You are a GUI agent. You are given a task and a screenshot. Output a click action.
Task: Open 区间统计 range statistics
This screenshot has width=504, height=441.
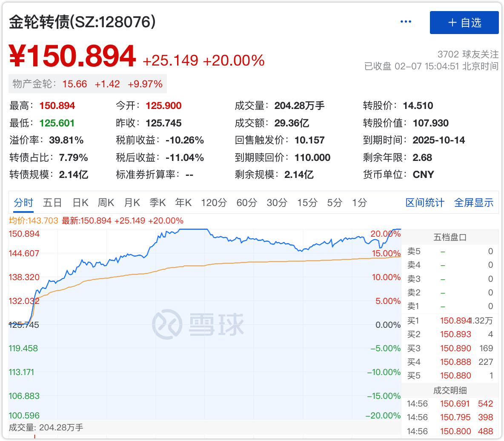pyautogui.click(x=425, y=203)
